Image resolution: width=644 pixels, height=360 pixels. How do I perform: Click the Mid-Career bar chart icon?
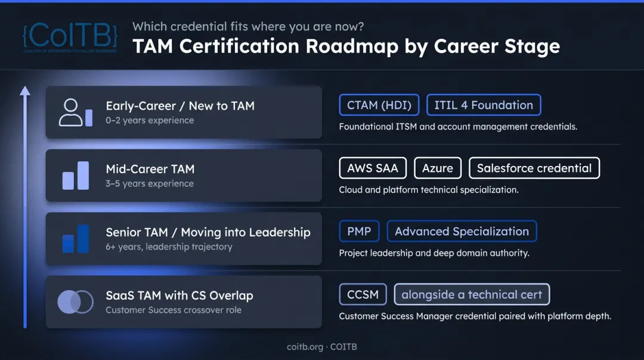pos(76,176)
